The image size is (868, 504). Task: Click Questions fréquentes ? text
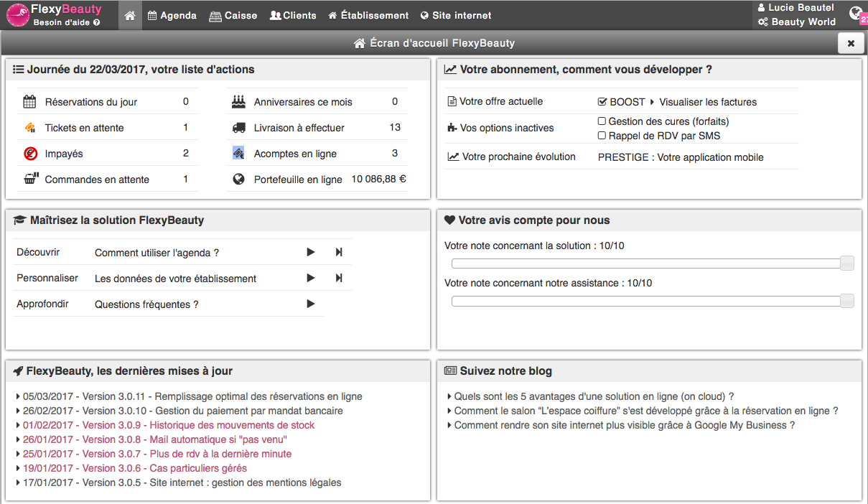(146, 304)
